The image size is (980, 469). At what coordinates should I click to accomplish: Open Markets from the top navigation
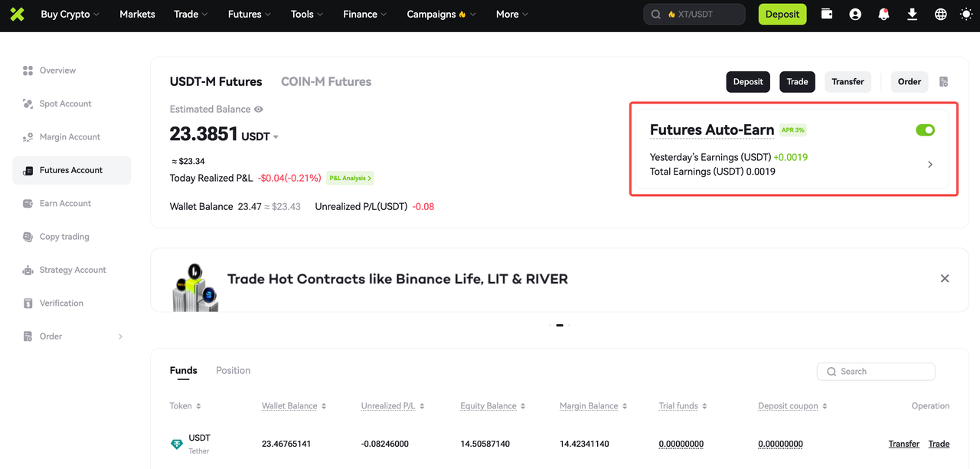[137, 15]
